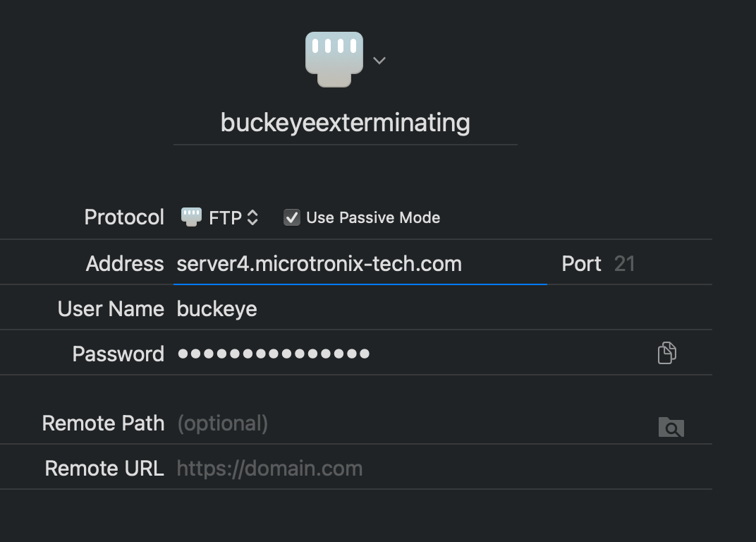Viewport: 756px width, 542px height.
Task: Browse remote path with folder search icon
Action: coord(671,426)
